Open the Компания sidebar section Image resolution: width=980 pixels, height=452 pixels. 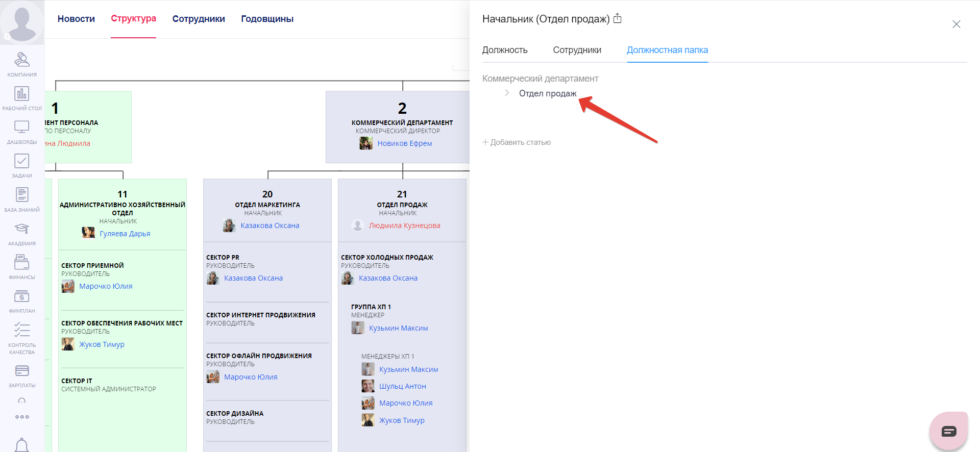[22, 64]
